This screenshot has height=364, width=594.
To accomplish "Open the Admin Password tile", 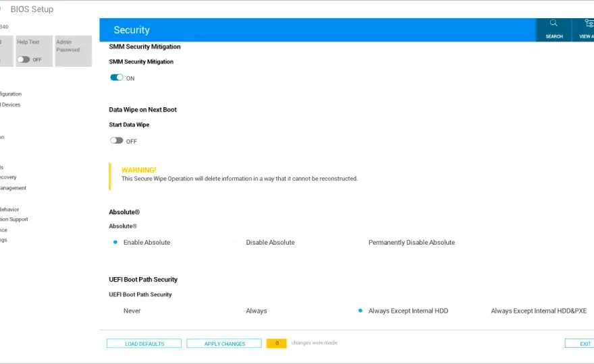I will [73, 51].
